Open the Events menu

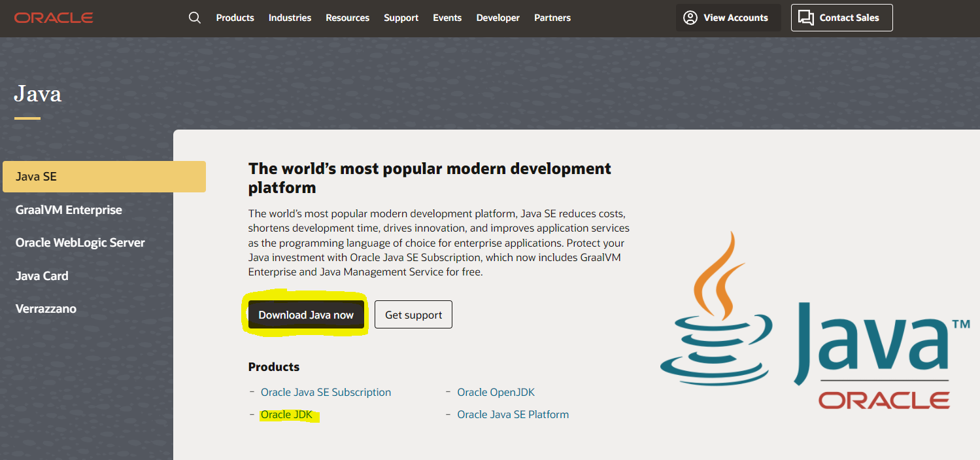click(447, 18)
